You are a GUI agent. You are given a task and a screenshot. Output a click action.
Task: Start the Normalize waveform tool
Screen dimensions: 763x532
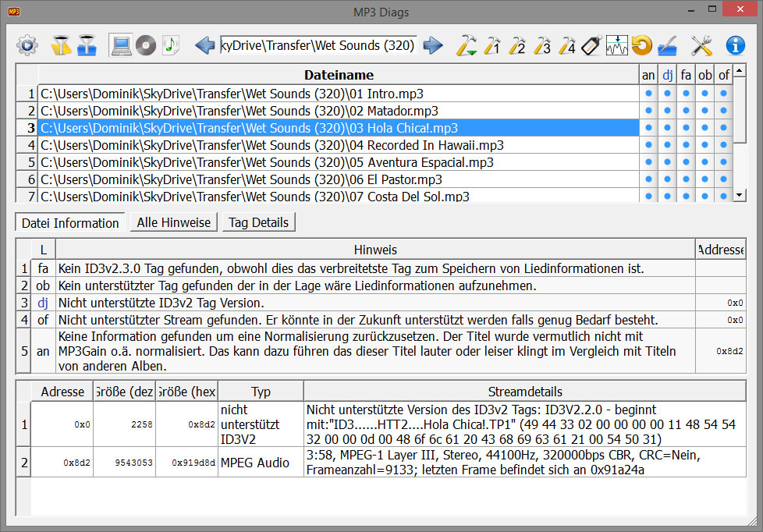pos(616,45)
